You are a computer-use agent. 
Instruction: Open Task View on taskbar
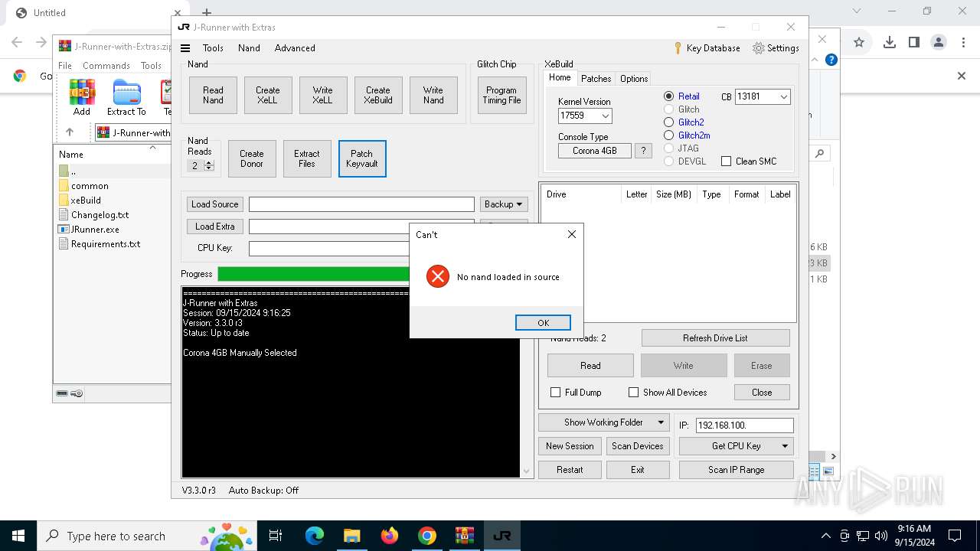click(x=276, y=536)
